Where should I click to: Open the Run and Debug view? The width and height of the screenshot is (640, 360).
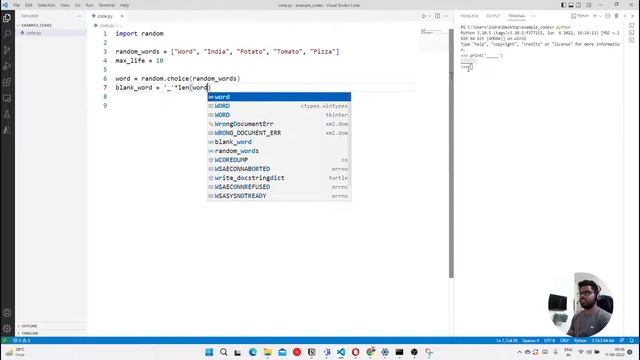7,66
